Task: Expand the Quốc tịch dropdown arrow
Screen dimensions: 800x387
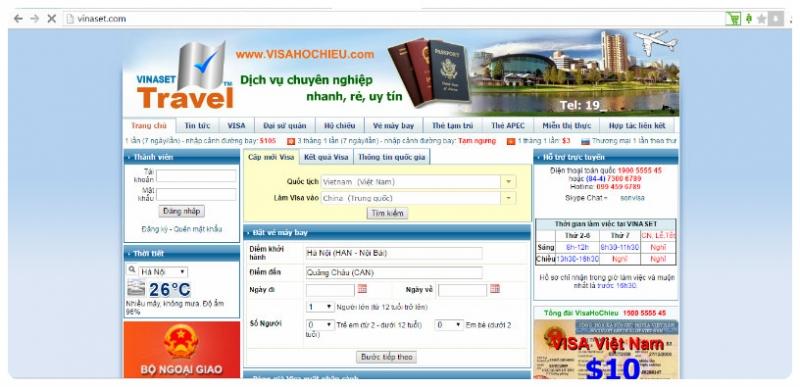Action: tap(508, 182)
